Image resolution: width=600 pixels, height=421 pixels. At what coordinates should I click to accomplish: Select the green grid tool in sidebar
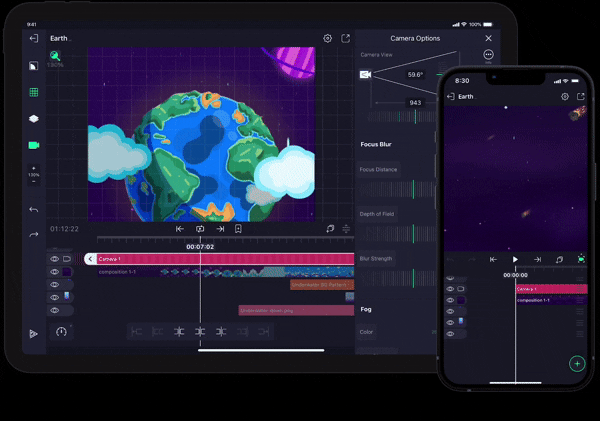pyautogui.click(x=33, y=92)
